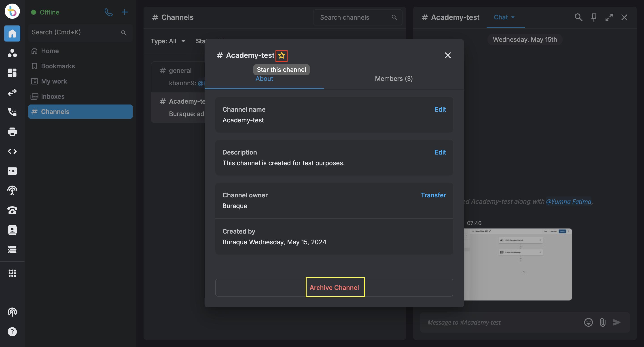Screen dimensions: 644x347
Task: Open Inboxes in the sidebar
Action: (80, 96)
